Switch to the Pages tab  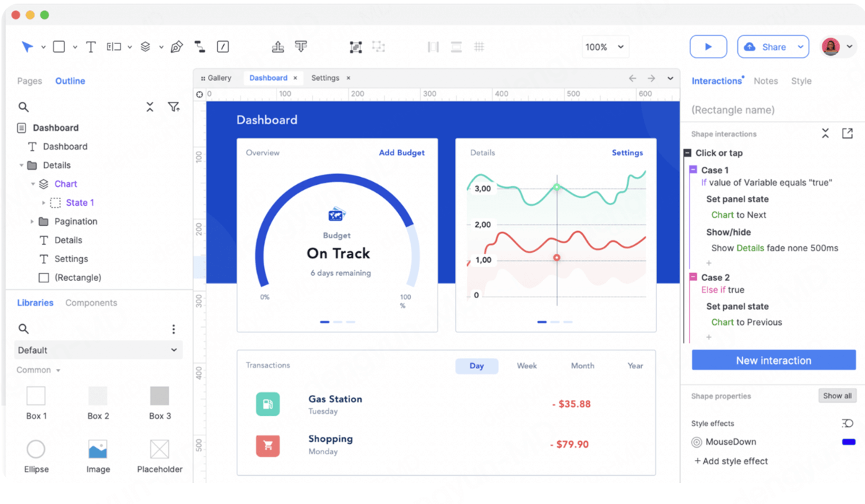pos(30,81)
